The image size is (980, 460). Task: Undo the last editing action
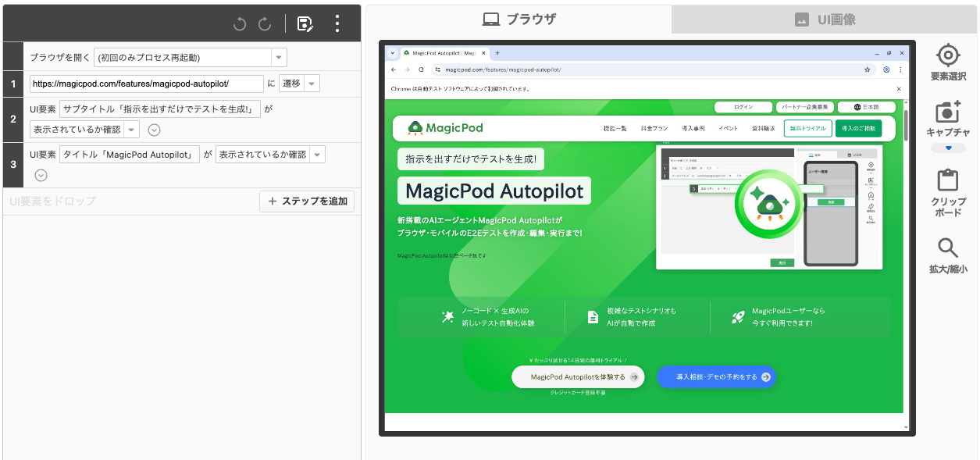239,23
